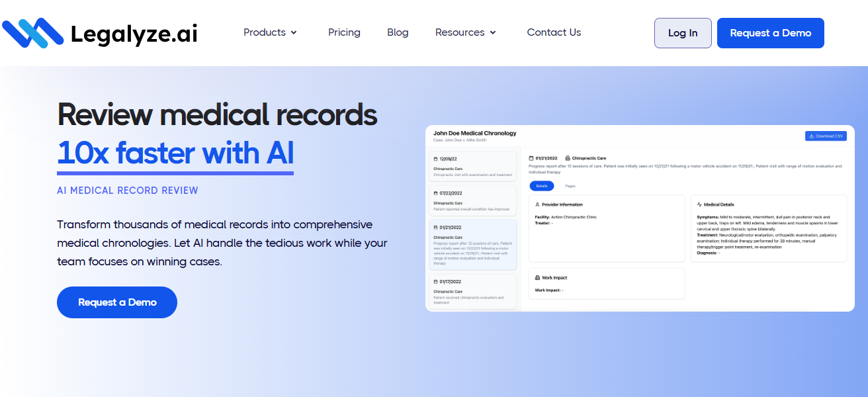Click the calendar icon beside 12/09/22
Image resolution: width=868 pixels, height=397 pixels.
coord(435,159)
